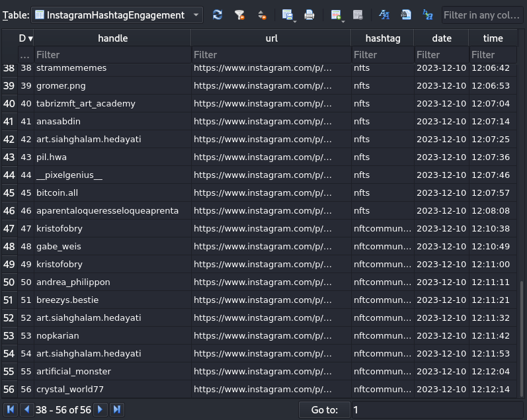Select the date cell in row 53
Image resolution: width=527 pixels, height=420 pixels.
tap(442, 335)
